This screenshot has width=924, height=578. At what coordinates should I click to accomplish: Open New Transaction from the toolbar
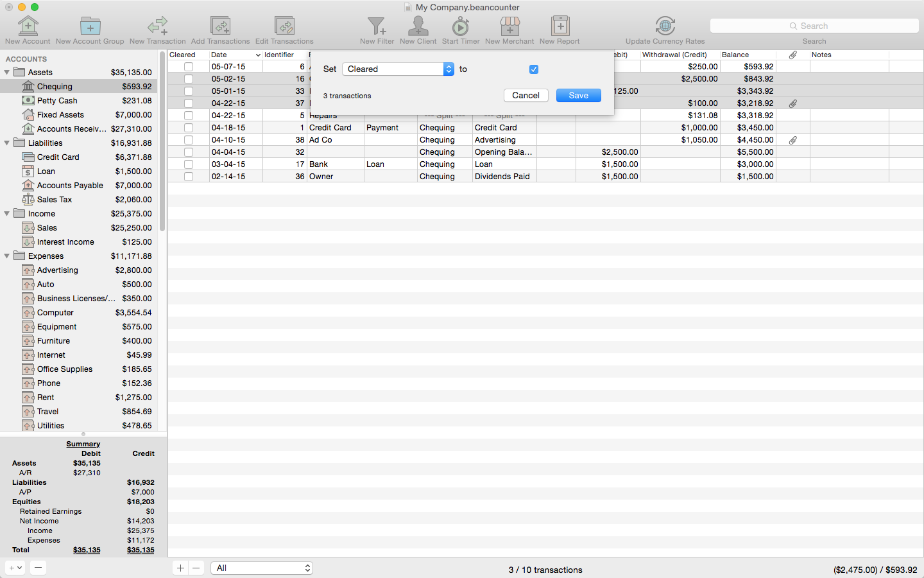157,26
